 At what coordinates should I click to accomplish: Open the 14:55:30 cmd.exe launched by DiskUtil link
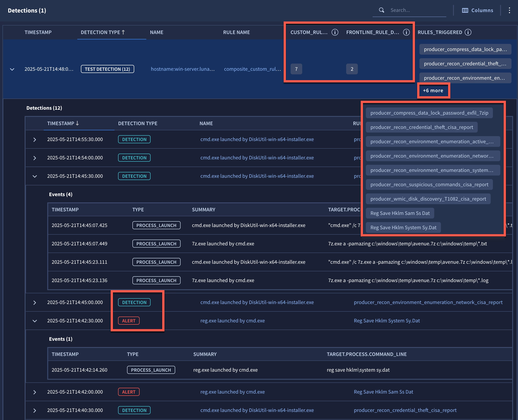pyautogui.click(x=257, y=139)
